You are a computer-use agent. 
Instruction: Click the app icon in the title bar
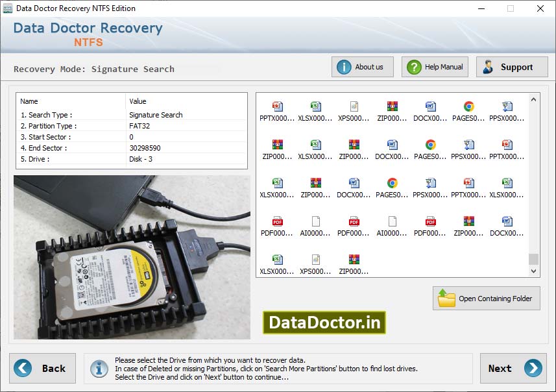pos(7,8)
